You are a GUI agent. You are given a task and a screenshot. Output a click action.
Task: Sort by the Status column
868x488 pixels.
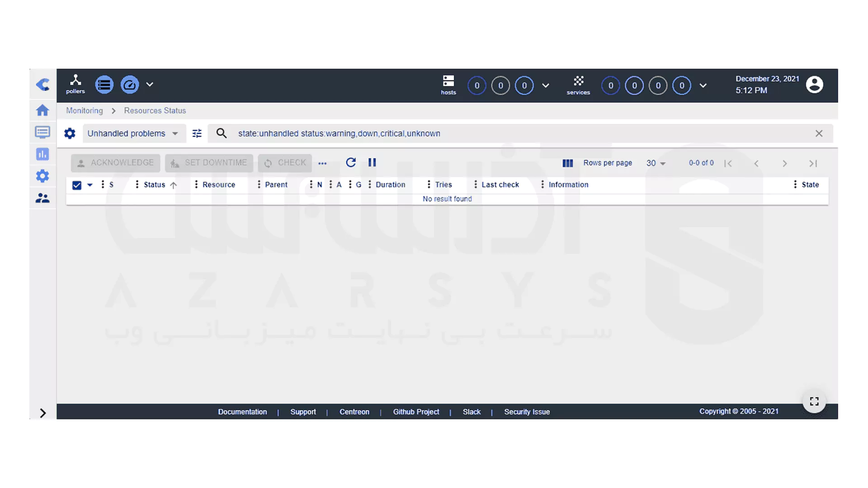tap(155, 185)
